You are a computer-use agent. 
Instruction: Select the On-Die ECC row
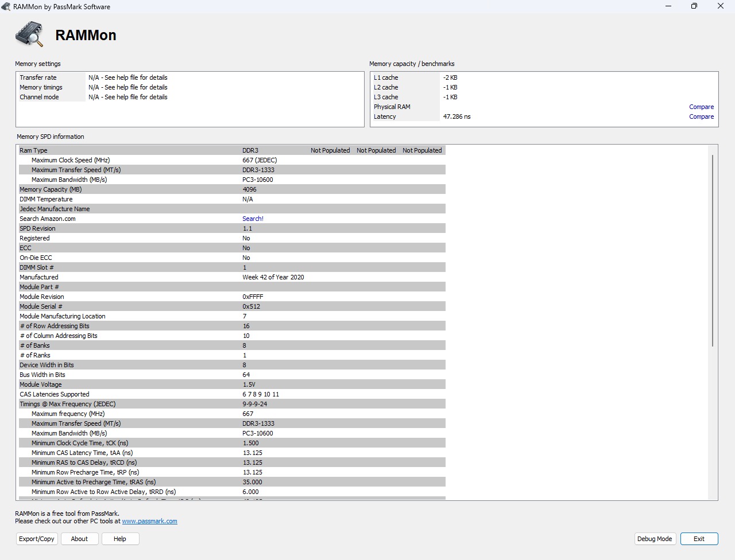pyautogui.click(x=232, y=258)
